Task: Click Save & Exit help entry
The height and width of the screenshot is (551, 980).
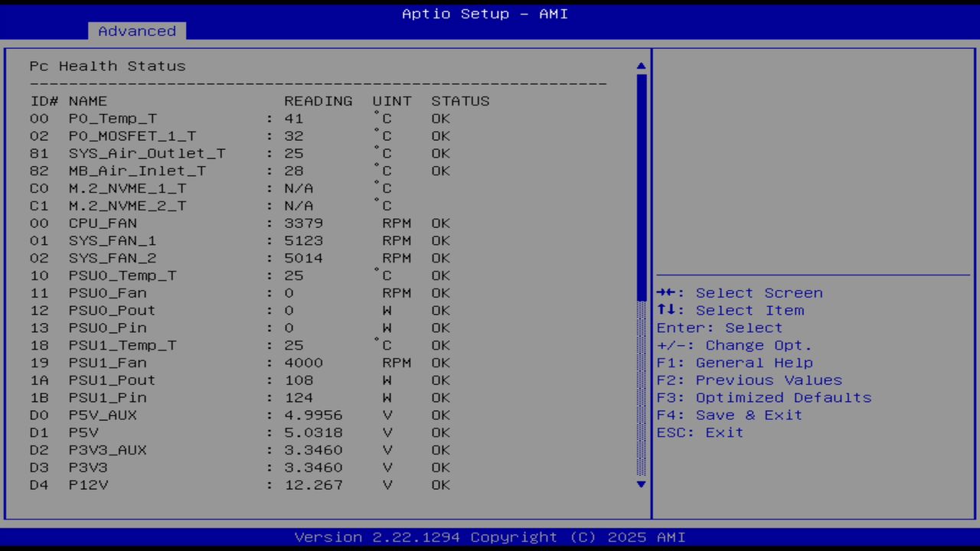Action: [x=729, y=415]
